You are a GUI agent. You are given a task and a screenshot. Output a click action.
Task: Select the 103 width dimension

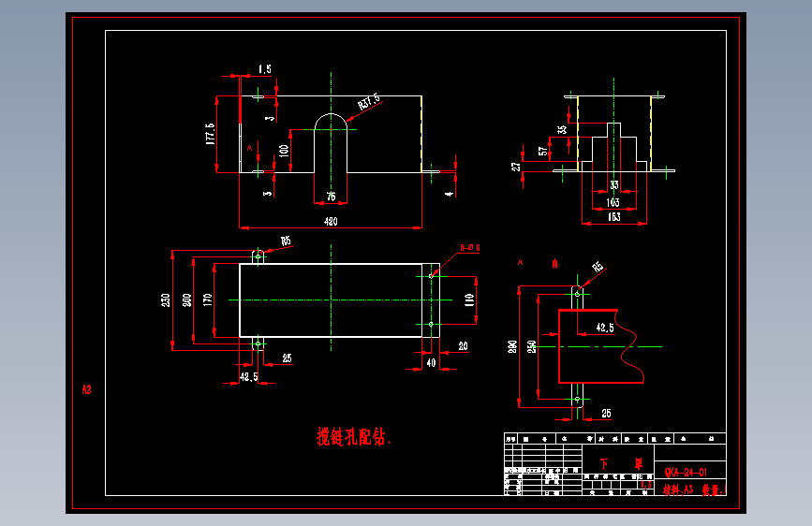(613, 202)
